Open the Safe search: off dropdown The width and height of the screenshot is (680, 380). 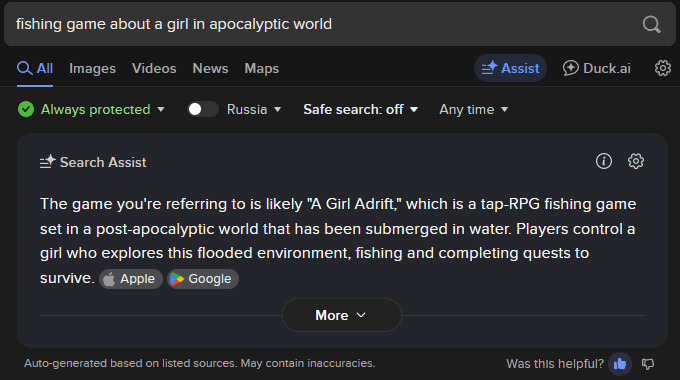pyautogui.click(x=360, y=109)
